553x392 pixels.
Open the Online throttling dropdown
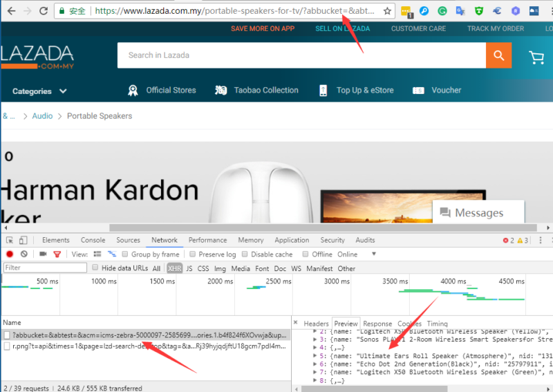(x=357, y=254)
